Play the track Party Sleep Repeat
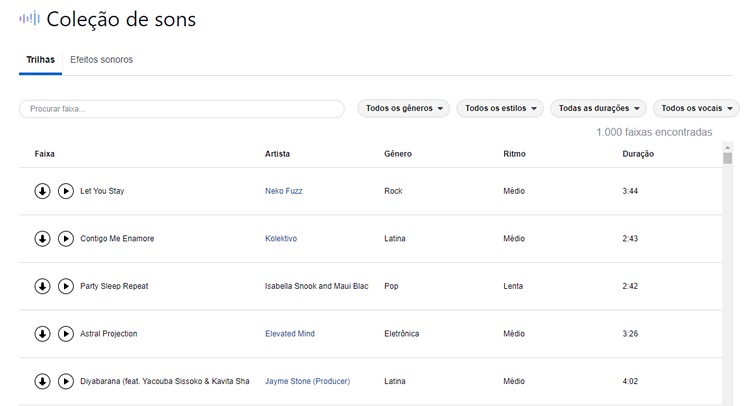This screenshot has width=750, height=406. click(x=66, y=286)
